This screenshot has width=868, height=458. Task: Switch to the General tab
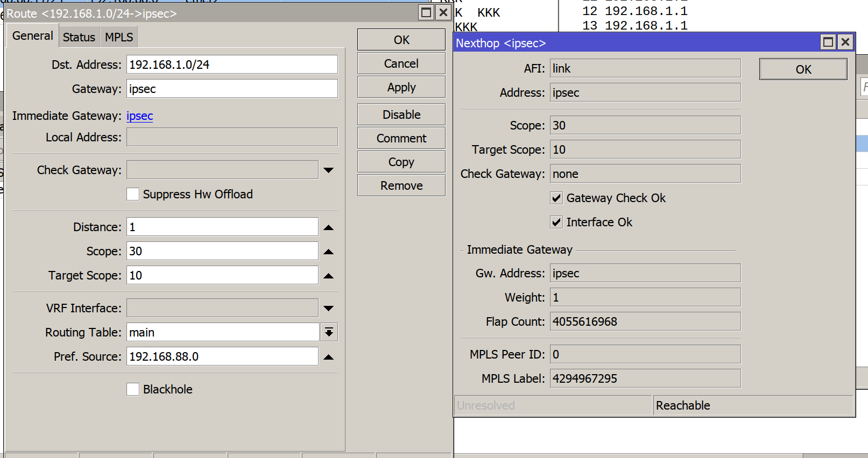pyautogui.click(x=32, y=36)
